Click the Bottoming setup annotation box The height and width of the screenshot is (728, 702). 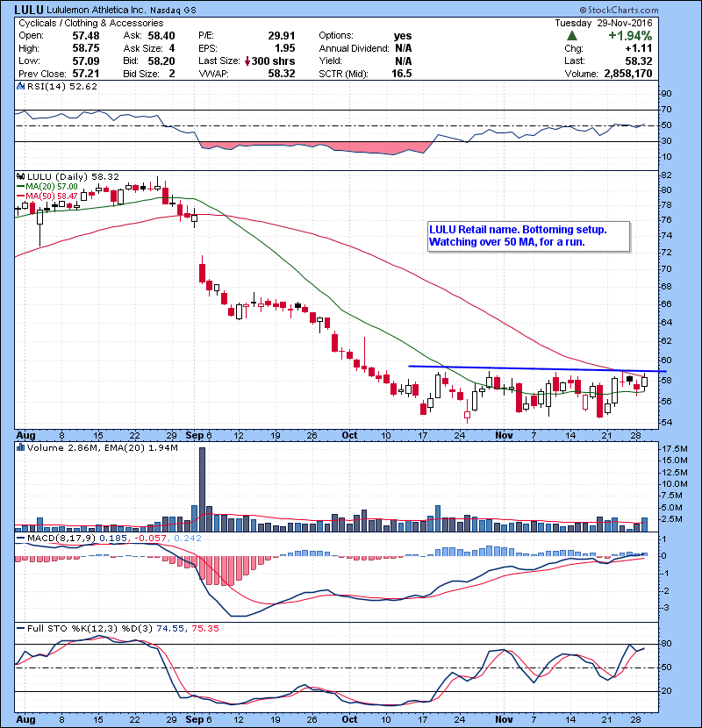coord(529,236)
